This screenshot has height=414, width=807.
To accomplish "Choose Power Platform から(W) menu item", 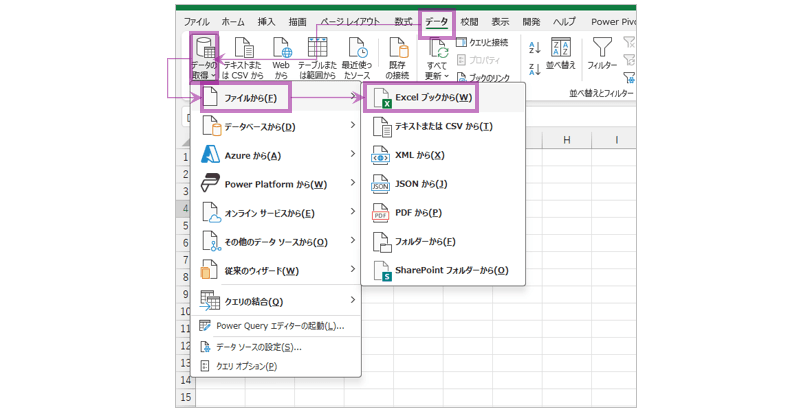I will 276,184.
